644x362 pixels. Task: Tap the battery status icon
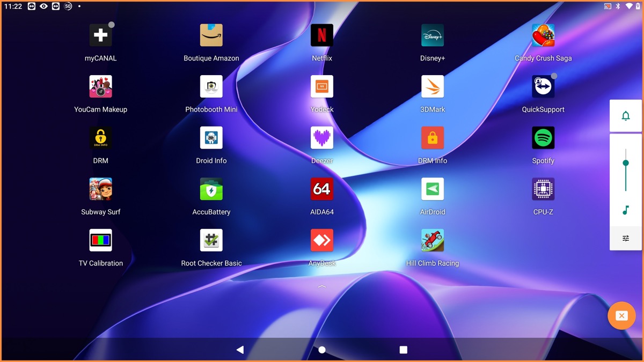pyautogui.click(x=638, y=6)
